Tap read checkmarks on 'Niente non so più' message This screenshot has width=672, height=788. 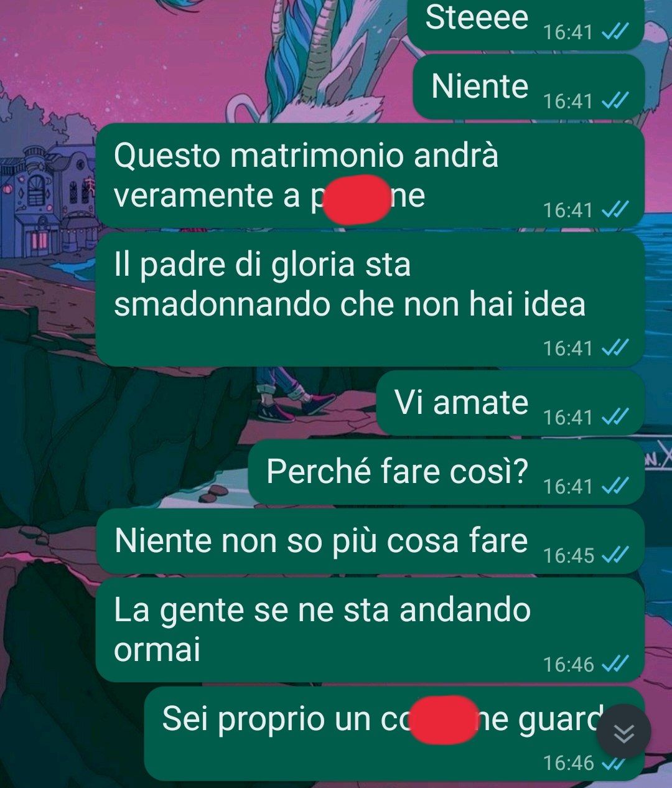615,555
